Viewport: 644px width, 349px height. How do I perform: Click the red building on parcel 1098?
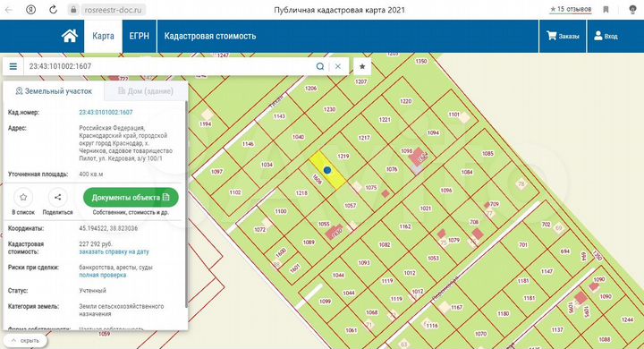(419, 157)
